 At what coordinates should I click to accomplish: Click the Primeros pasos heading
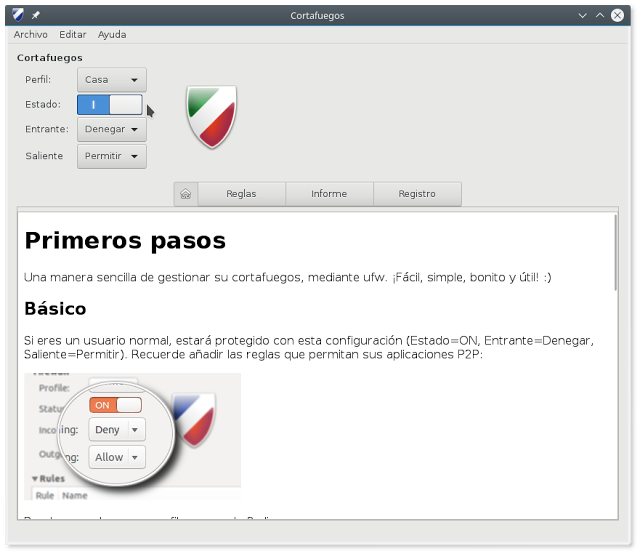tap(125, 240)
